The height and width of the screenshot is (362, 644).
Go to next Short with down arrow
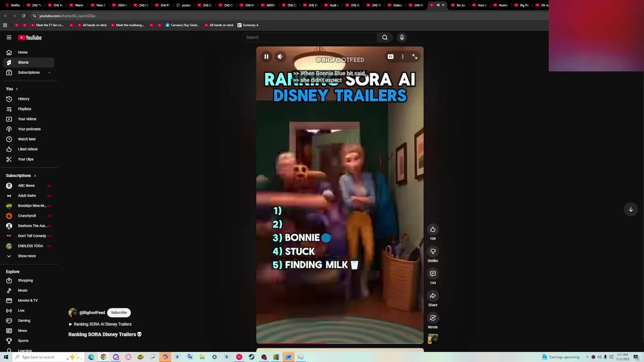pyautogui.click(x=630, y=210)
